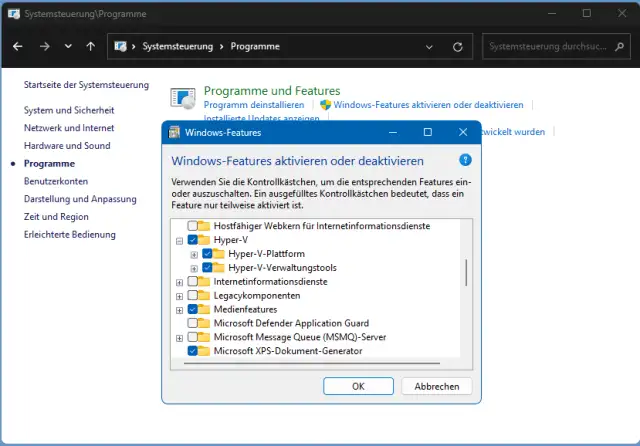This screenshot has height=446, width=640.
Task: Expand the Hyper-V-Verwaltungstools node
Action: click(x=194, y=268)
